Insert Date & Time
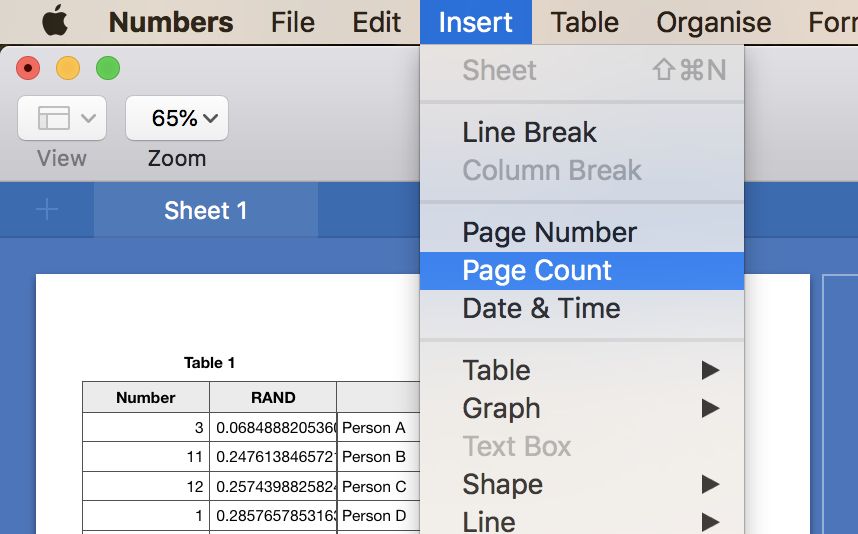 click(541, 308)
